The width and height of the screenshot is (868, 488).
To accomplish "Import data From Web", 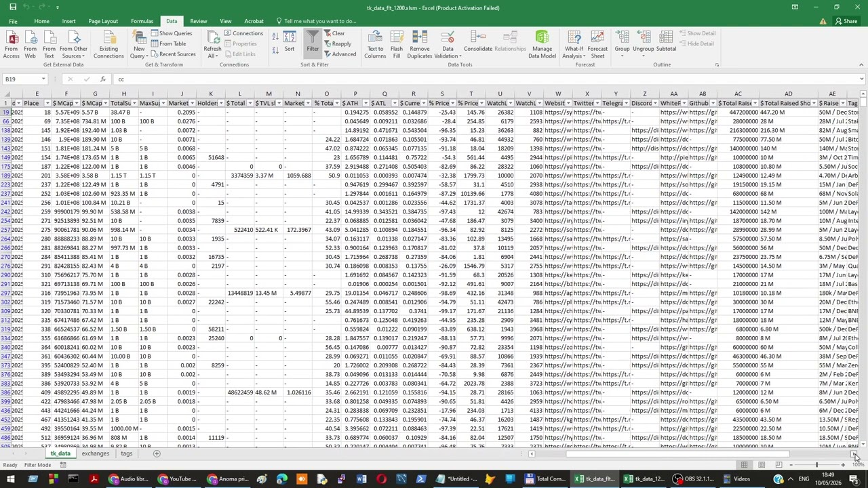I will (30, 44).
